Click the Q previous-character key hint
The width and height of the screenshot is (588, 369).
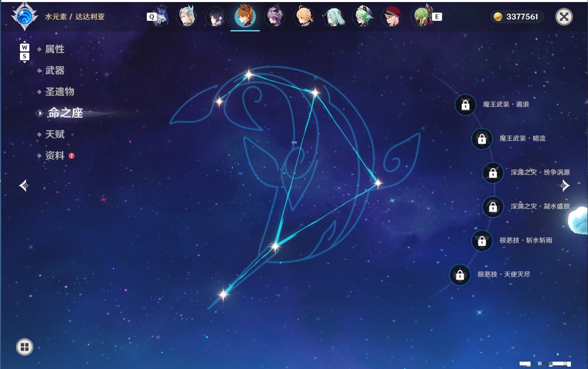[151, 17]
